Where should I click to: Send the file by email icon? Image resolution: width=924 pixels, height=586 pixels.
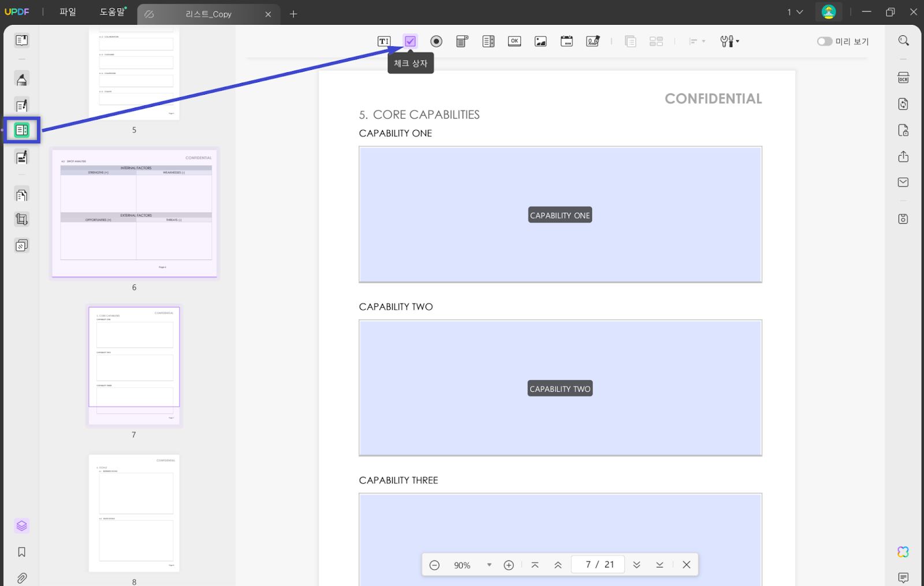[x=904, y=183]
